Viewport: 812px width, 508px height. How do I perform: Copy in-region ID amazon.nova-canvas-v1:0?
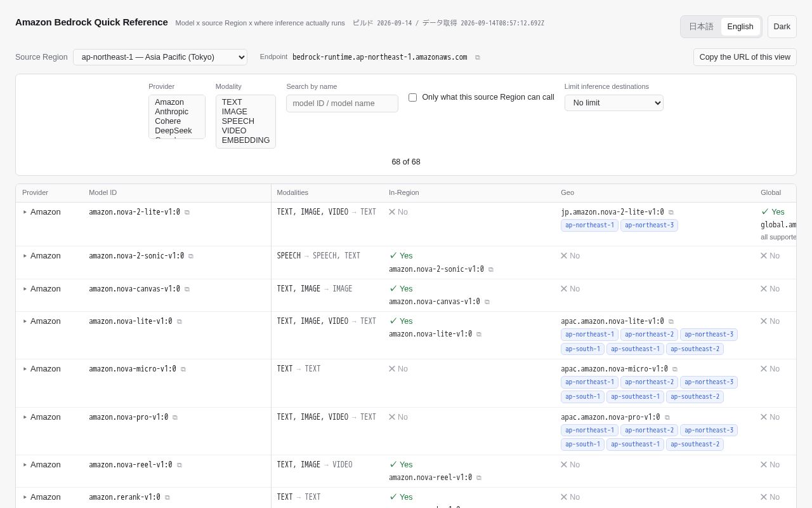[x=487, y=302]
